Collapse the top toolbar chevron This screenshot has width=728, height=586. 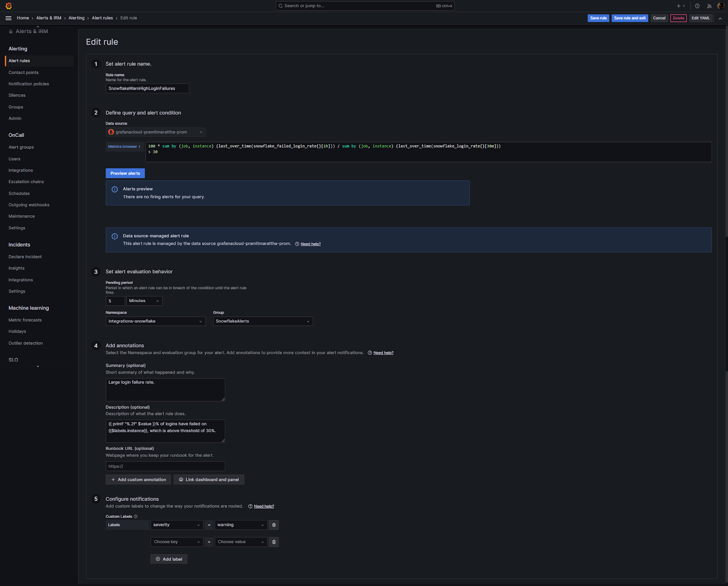[x=720, y=18]
